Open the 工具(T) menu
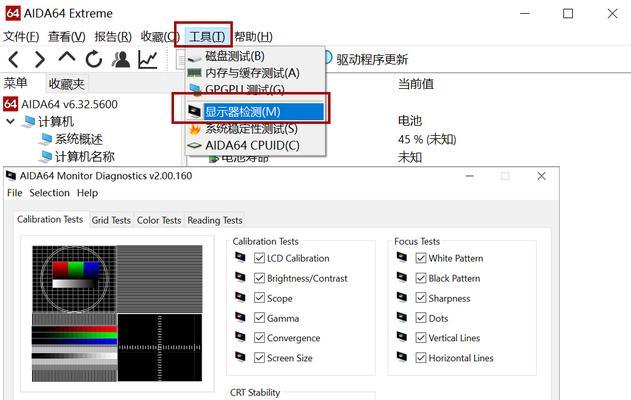Viewport: 631px width, 400px height. [x=207, y=37]
